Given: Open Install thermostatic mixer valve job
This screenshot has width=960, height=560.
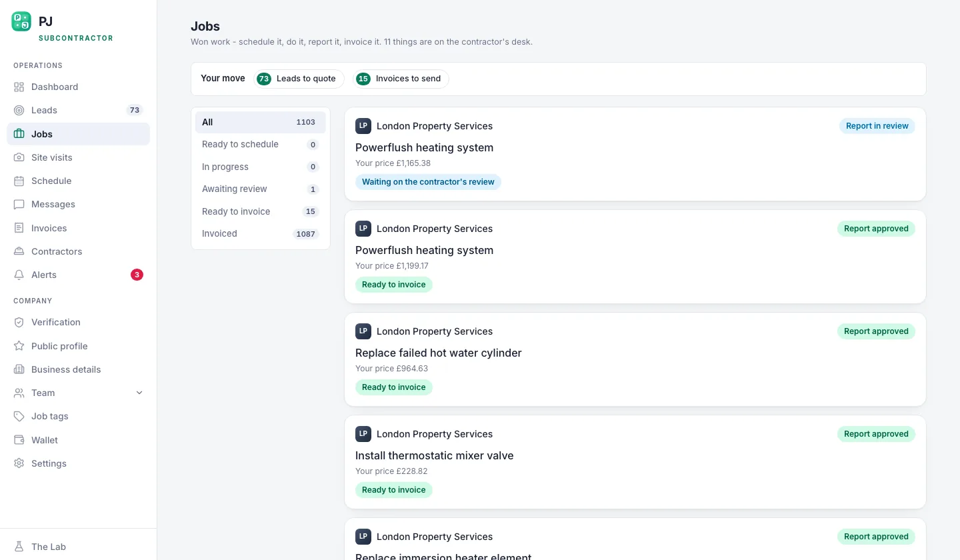Looking at the screenshot, I should click(635, 462).
